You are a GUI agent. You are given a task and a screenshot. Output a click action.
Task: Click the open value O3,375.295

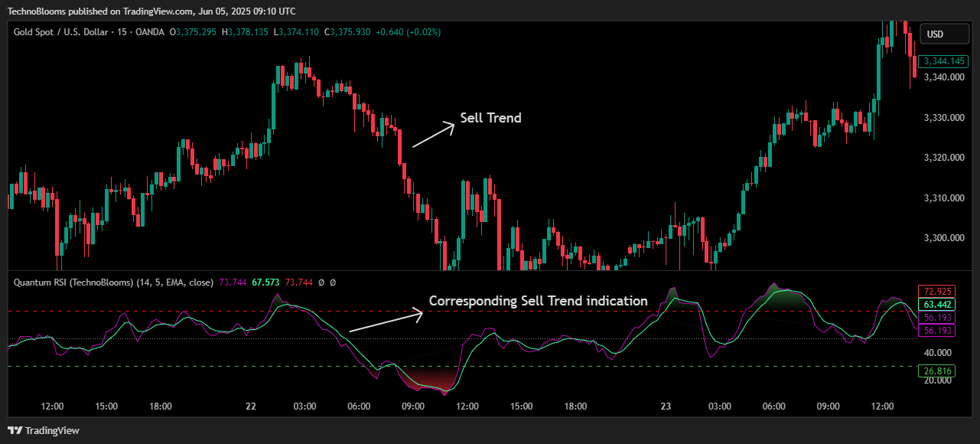point(194,32)
